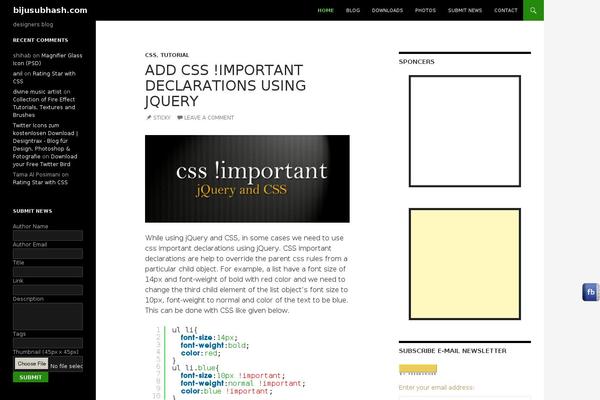This screenshot has width=600, height=400.
Task: Click the yellow newsletter badge image
Action: click(x=418, y=369)
